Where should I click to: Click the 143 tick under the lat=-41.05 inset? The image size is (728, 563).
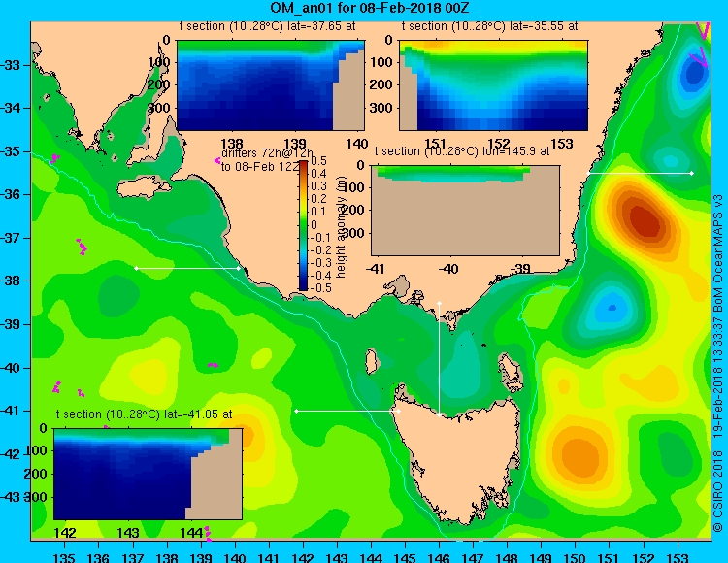pyautogui.click(x=128, y=533)
